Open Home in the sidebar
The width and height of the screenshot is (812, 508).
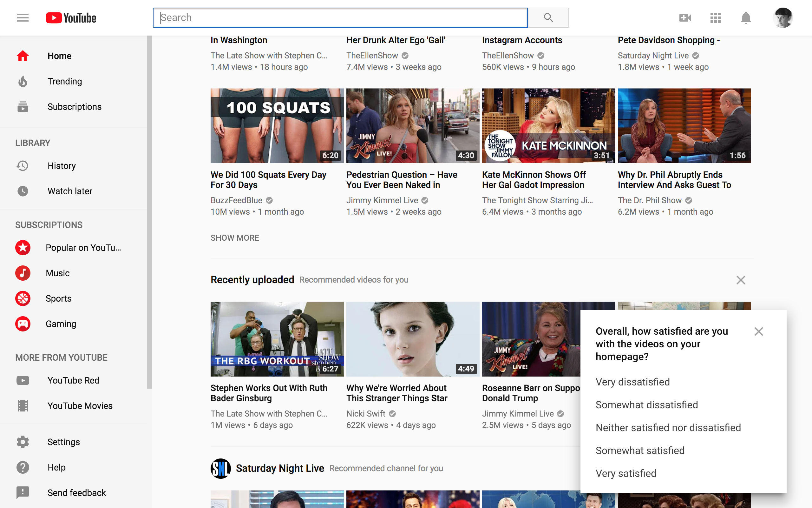tap(74, 56)
